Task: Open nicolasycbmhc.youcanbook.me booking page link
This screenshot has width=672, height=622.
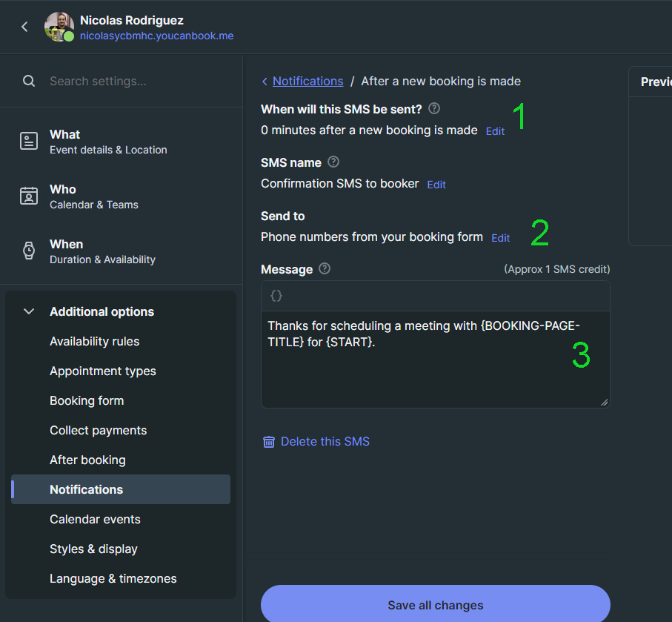Action: (x=157, y=36)
